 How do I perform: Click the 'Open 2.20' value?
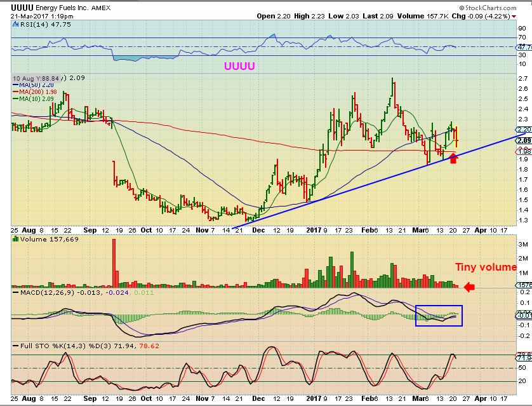[x=274, y=16]
